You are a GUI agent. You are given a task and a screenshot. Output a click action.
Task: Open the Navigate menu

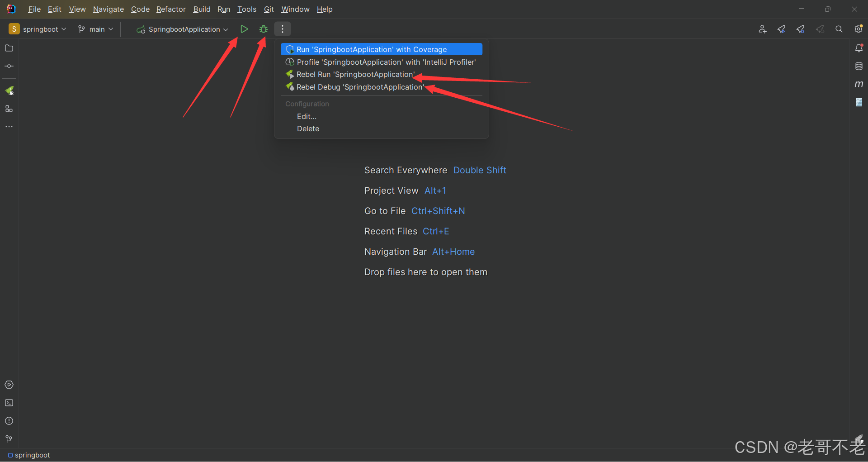click(108, 9)
